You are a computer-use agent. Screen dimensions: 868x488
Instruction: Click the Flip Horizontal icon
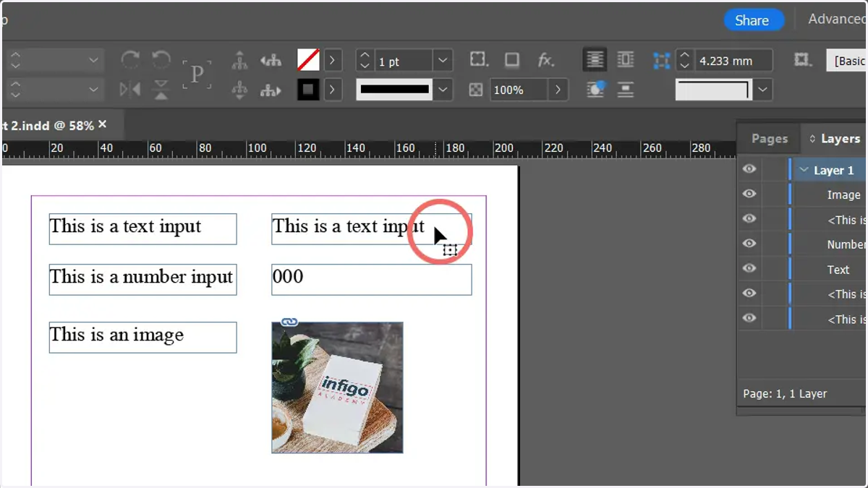[x=130, y=90]
